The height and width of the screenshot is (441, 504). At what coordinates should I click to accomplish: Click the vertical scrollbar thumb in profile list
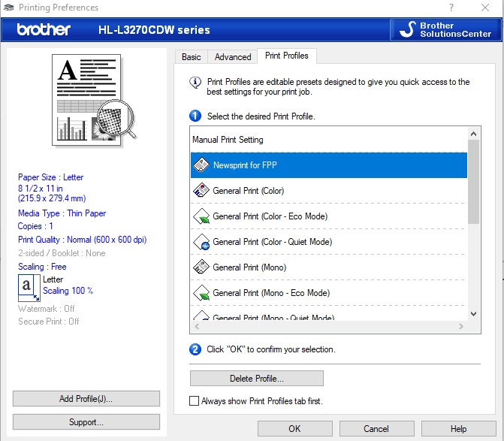click(x=473, y=182)
